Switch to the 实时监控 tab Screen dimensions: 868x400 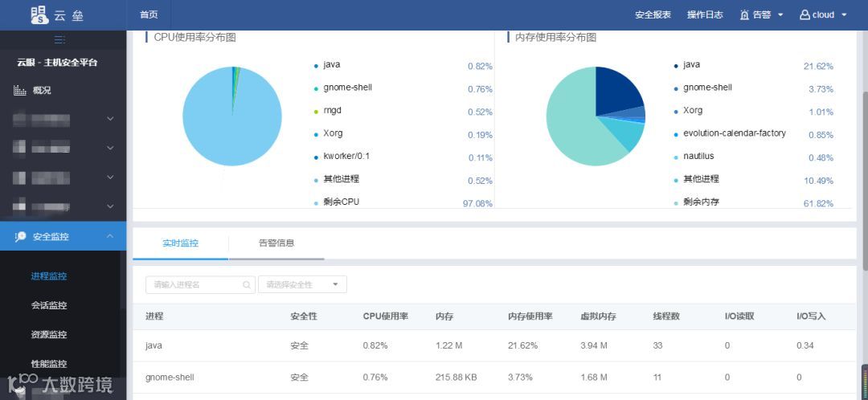181,243
